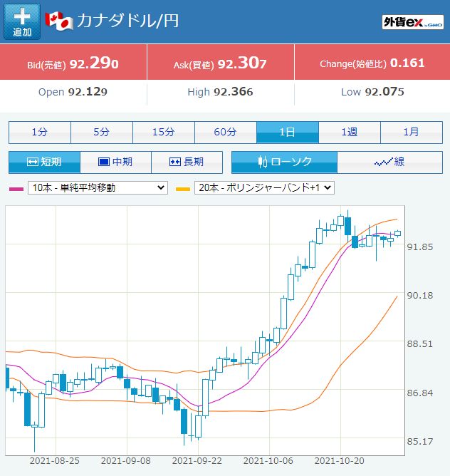Select the 5分 timeframe tab
Viewport: 450px width, 476px height.
pyautogui.click(x=102, y=133)
